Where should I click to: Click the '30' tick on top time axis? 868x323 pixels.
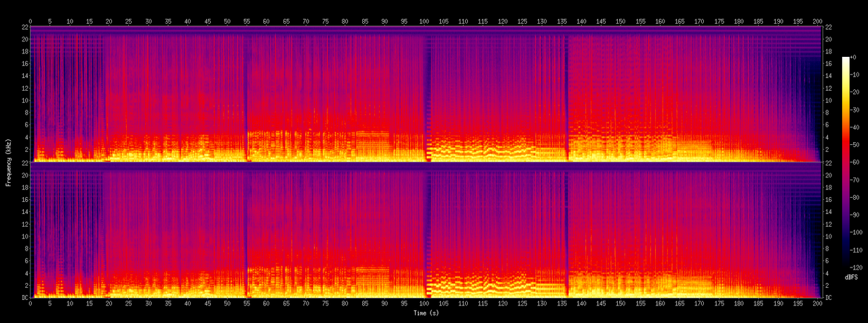(x=149, y=22)
